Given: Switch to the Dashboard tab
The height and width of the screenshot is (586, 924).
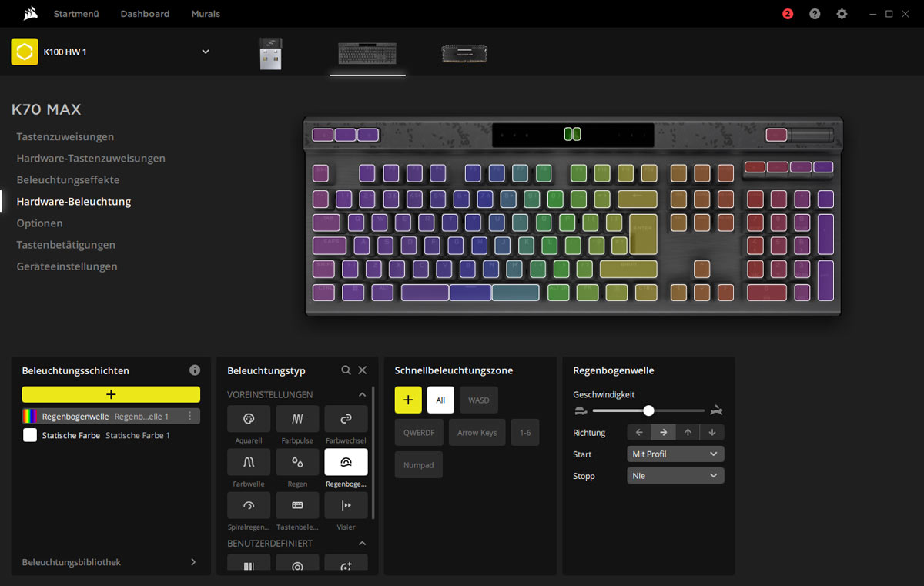Looking at the screenshot, I should 145,14.
